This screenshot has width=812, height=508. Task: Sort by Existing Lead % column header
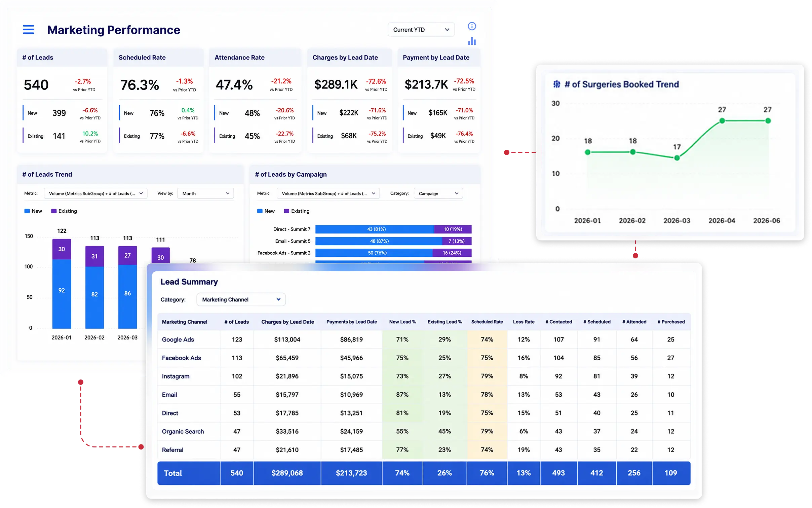[x=444, y=322]
